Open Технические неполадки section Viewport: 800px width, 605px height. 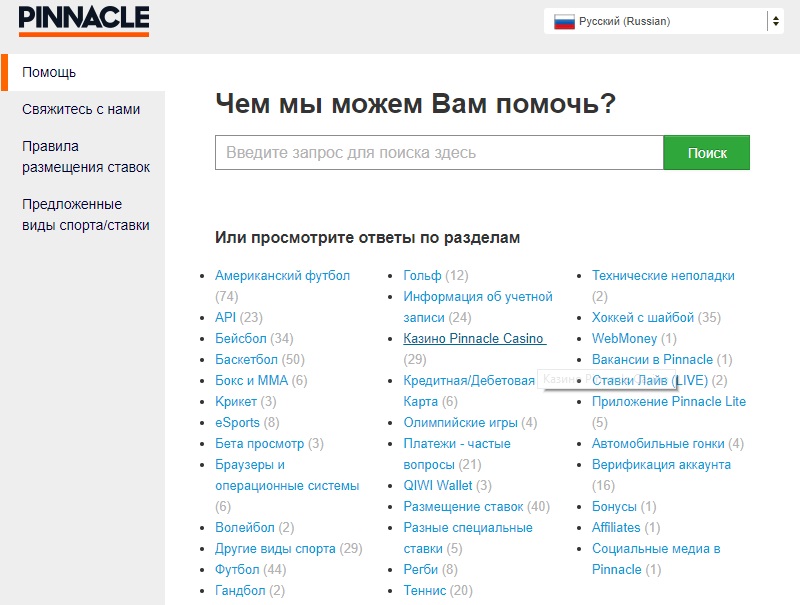663,275
